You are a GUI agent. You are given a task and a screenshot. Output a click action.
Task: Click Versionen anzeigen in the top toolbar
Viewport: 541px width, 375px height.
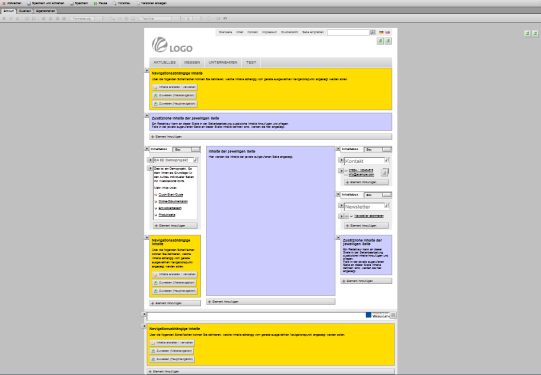point(152,3)
